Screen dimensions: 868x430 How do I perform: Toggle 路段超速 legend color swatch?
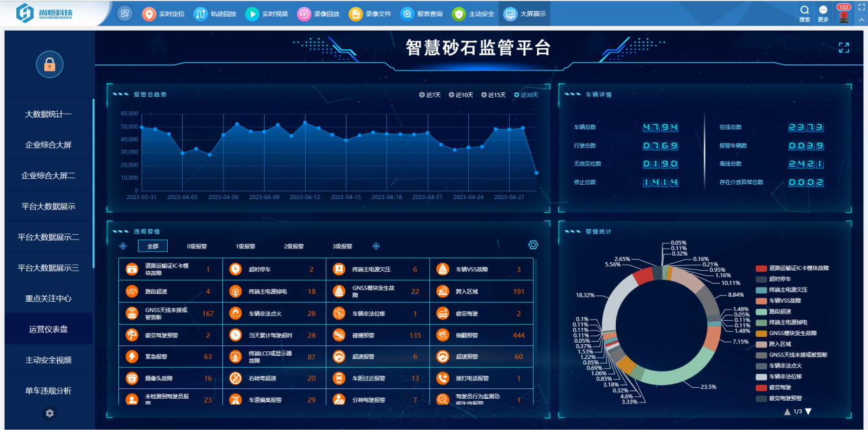761,312
